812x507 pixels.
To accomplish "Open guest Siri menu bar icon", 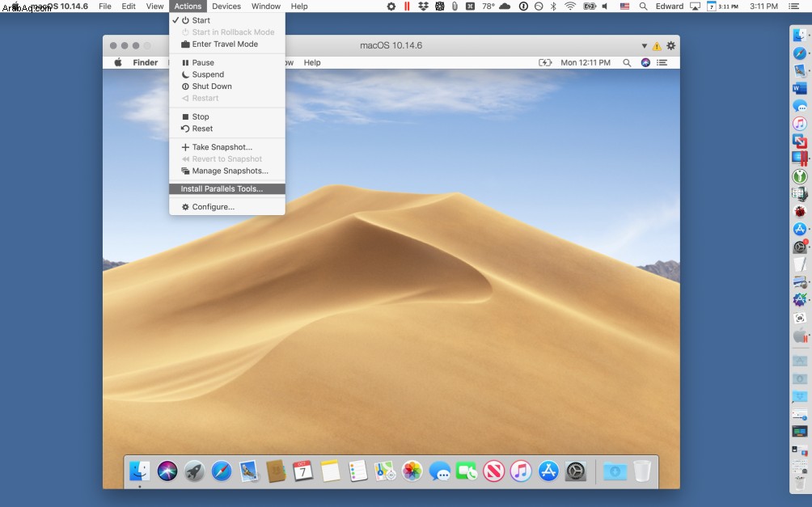I will (645, 62).
